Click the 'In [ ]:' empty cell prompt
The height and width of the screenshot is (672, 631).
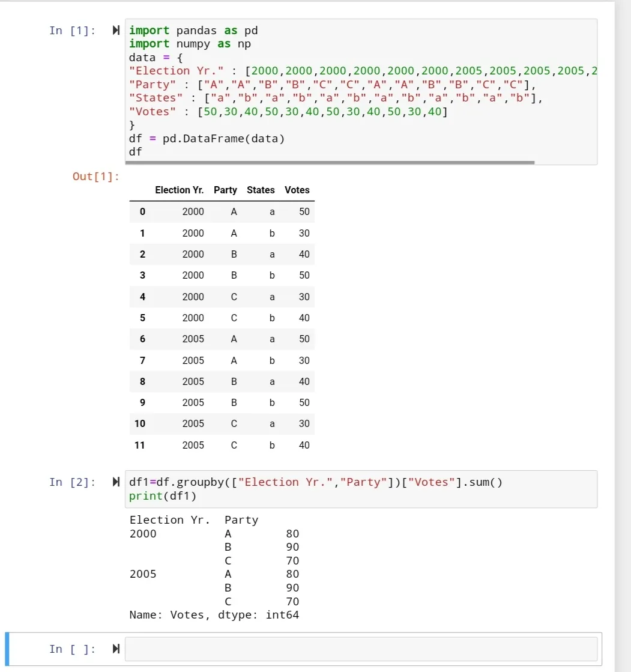[x=72, y=649]
